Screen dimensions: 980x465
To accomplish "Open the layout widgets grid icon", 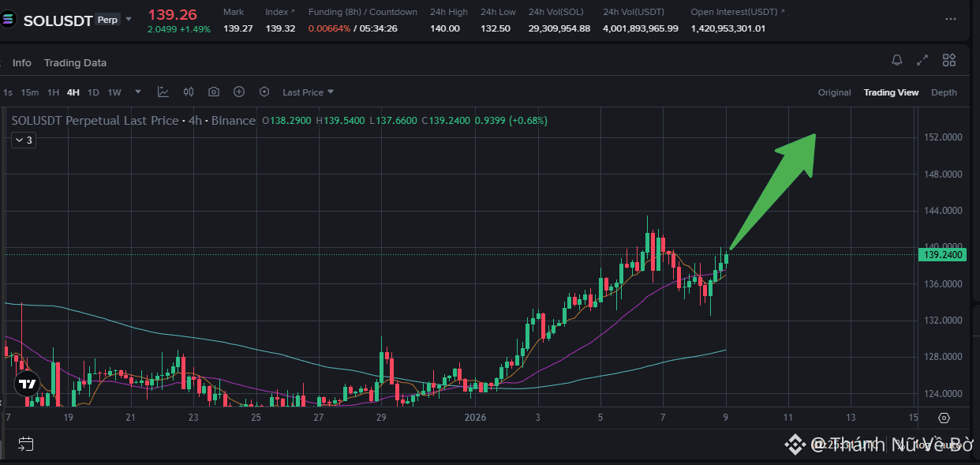I will point(949,60).
